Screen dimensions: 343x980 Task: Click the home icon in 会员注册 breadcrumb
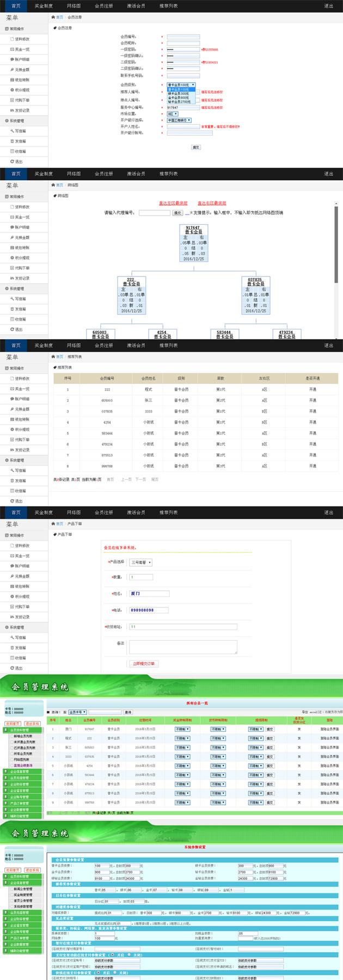coord(53,17)
